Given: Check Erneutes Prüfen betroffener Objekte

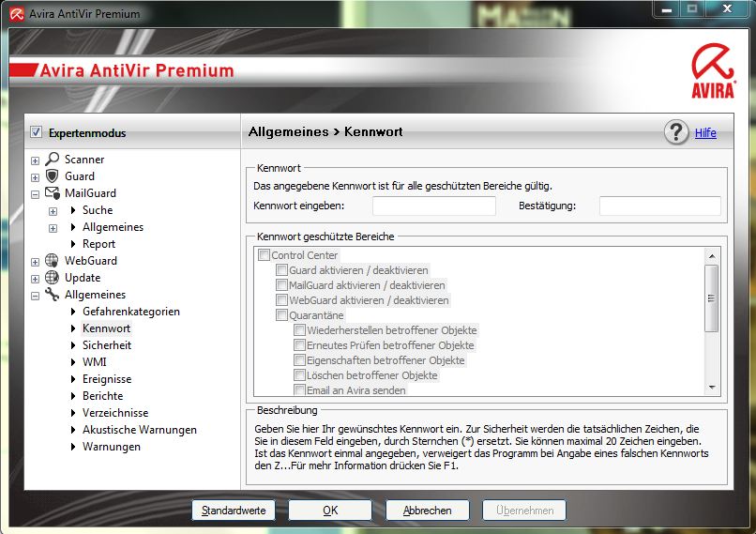Looking at the screenshot, I should [299, 345].
